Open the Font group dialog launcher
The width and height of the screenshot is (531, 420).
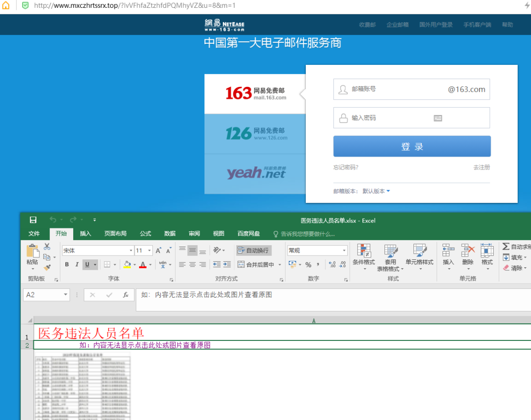(172, 280)
